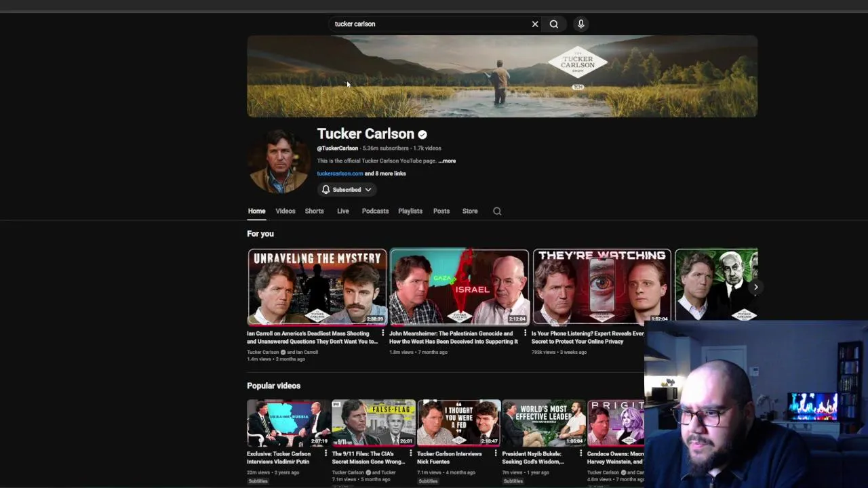Play the 'They're Watching' thumbnail
This screenshot has height=488, width=868.
pos(601,287)
